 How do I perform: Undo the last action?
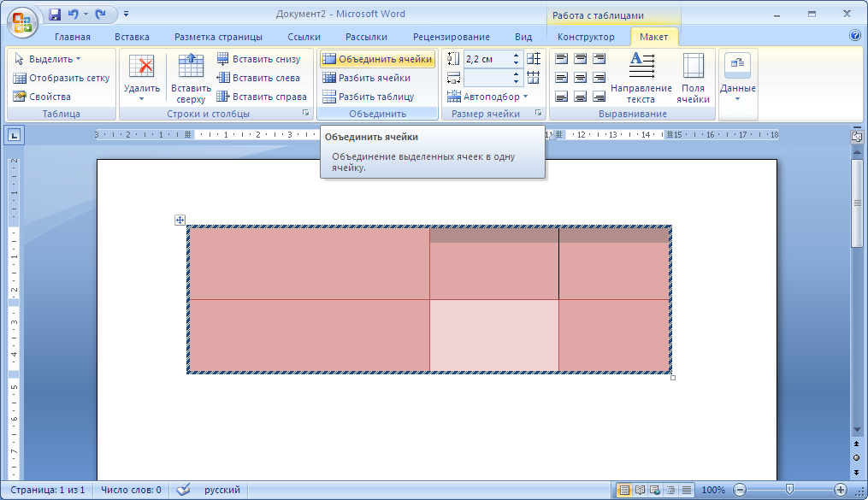(73, 15)
